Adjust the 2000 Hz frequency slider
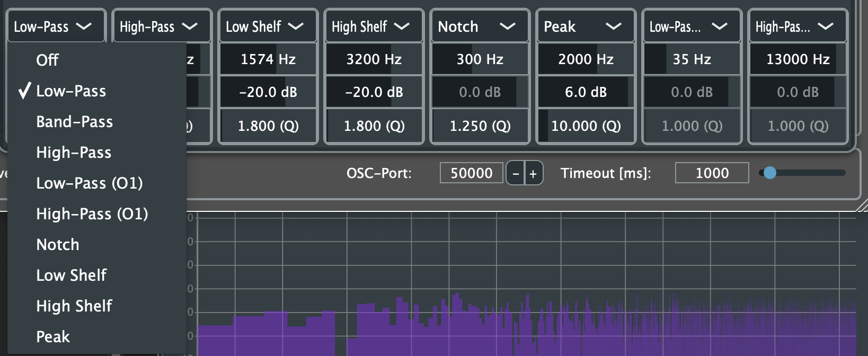This screenshot has height=356, width=868. [586, 59]
